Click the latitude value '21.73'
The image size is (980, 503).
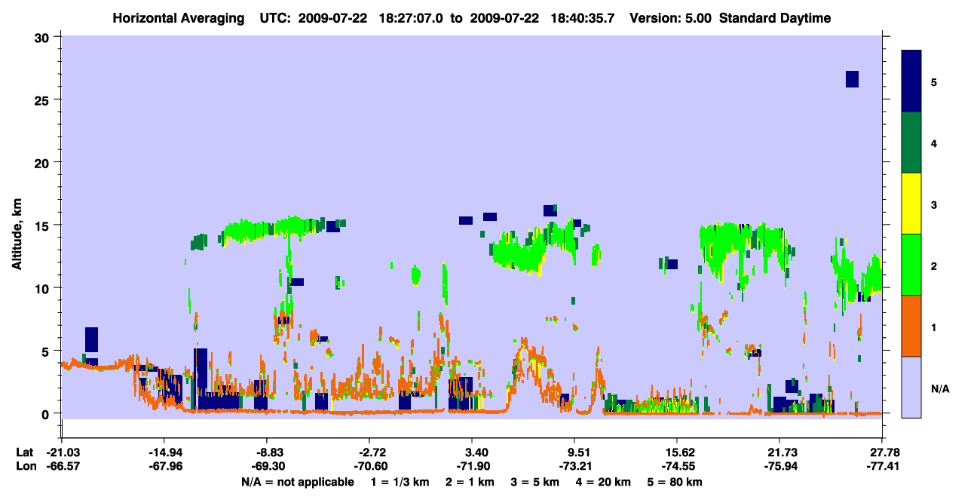click(x=783, y=452)
